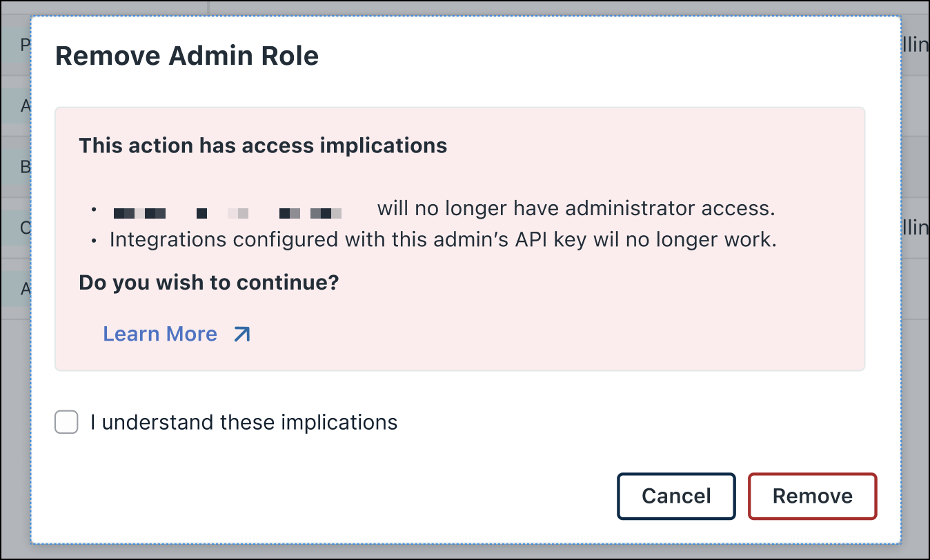Click the "Do you wish to continue?" question
Screen dimensions: 930x560
tap(209, 282)
